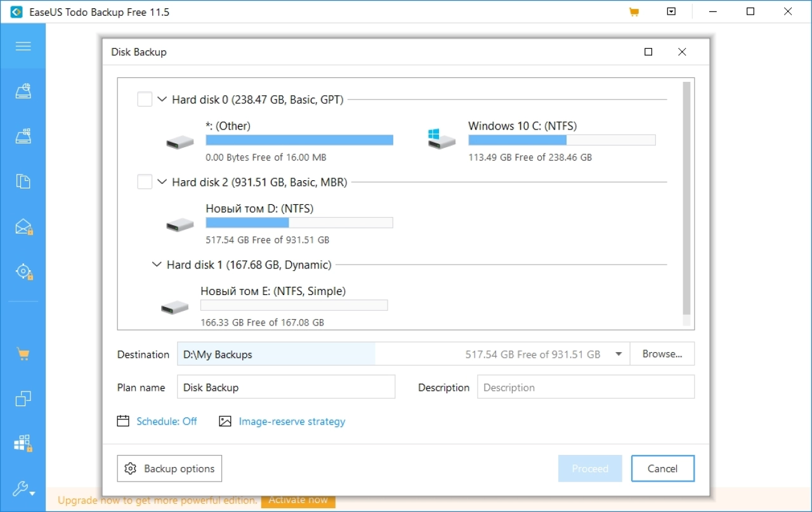Click Activate now button
812x512 pixels.
[298, 500]
